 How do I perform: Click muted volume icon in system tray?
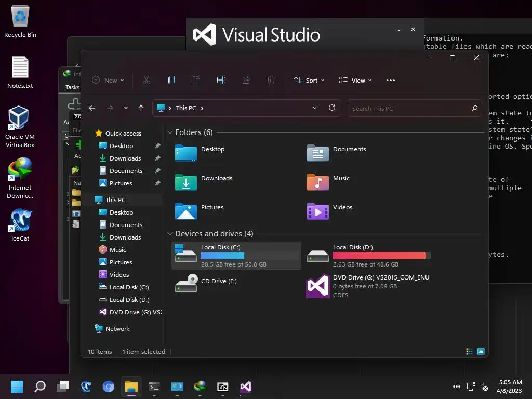pyautogui.click(x=484, y=387)
